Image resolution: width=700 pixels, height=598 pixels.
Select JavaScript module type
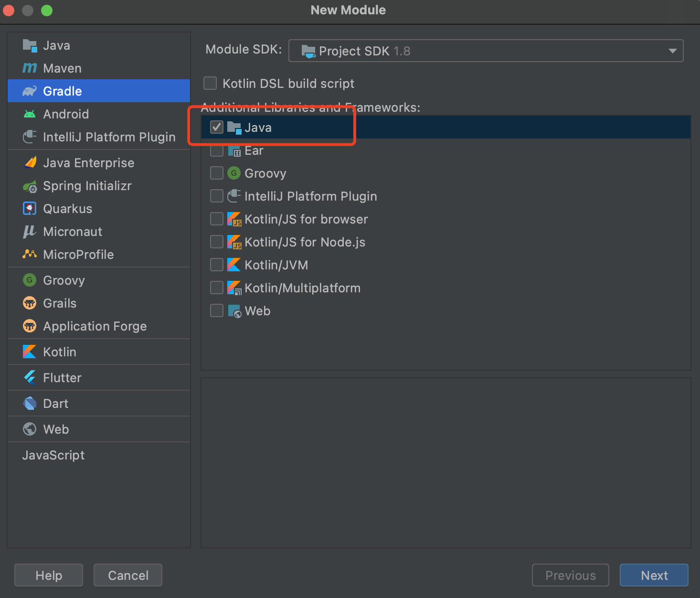(x=99, y=455)
